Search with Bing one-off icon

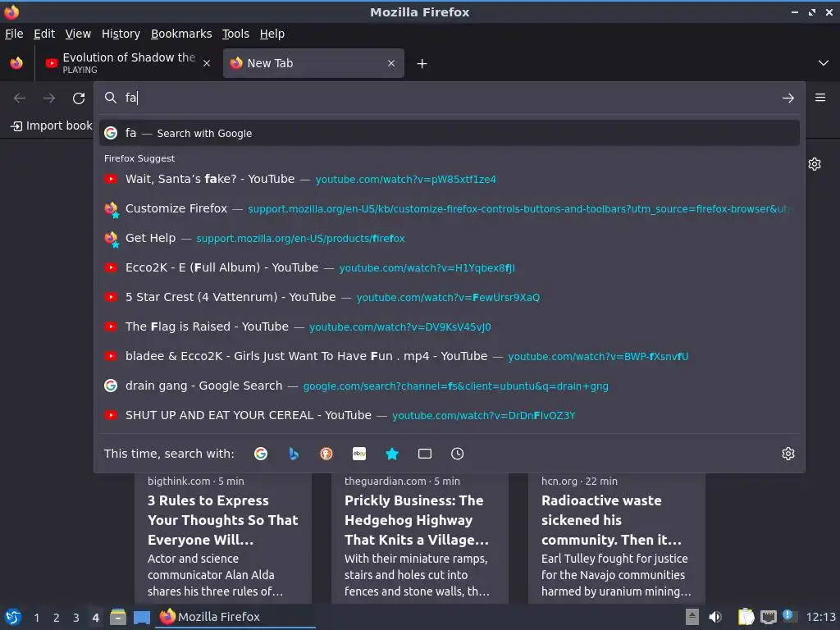click(294, 454)
